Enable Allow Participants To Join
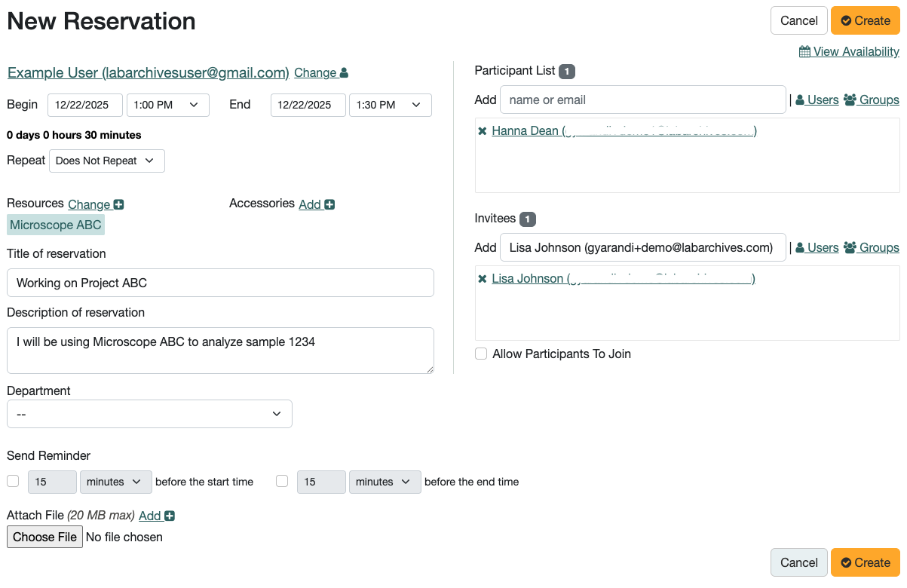This screenshot has height=588, width=907. [480, 354]
